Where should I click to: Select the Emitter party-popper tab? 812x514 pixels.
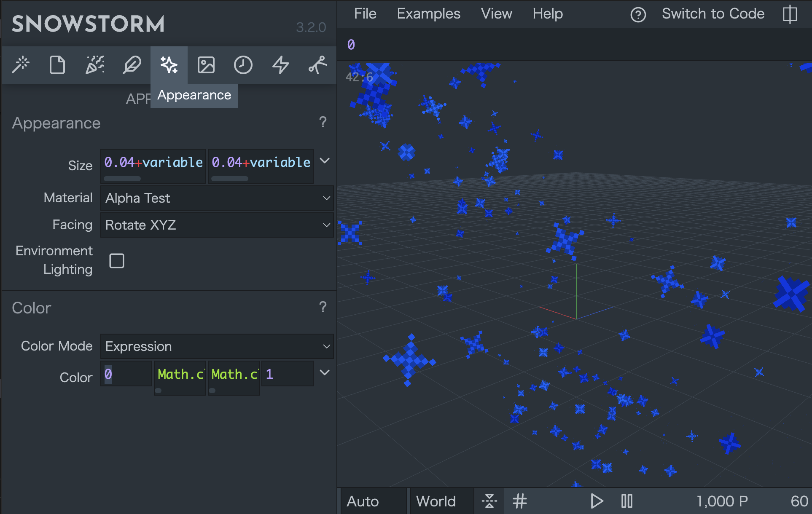95,65
